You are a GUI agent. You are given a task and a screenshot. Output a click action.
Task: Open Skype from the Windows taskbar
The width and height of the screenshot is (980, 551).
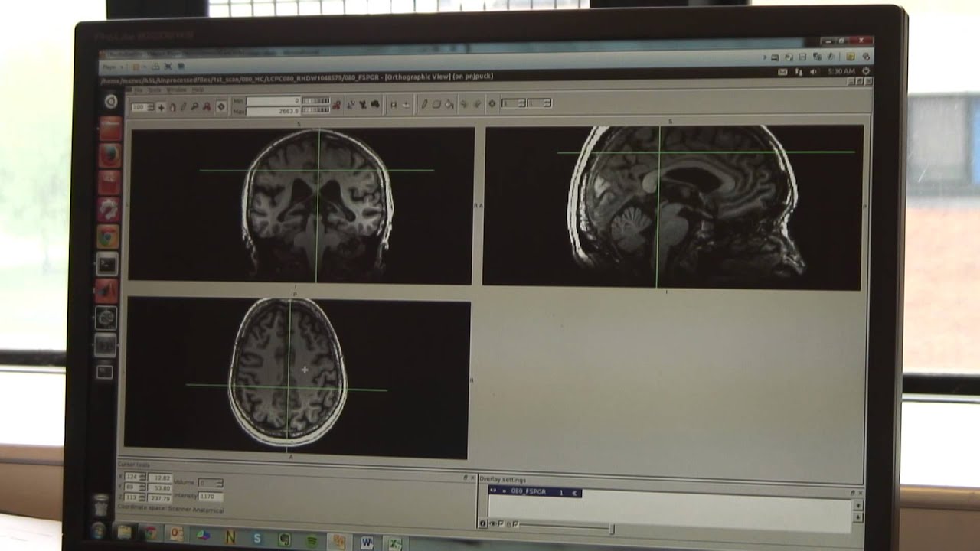coord(257,538)
